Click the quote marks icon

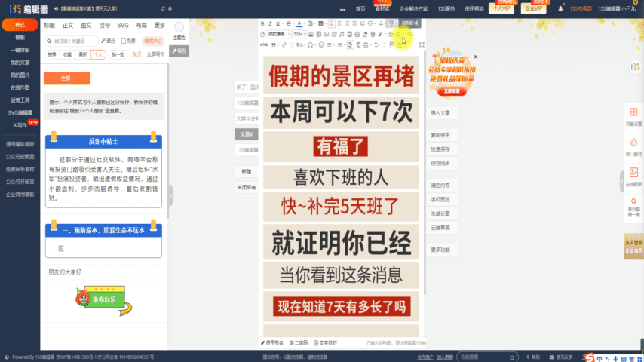[273, 44]
